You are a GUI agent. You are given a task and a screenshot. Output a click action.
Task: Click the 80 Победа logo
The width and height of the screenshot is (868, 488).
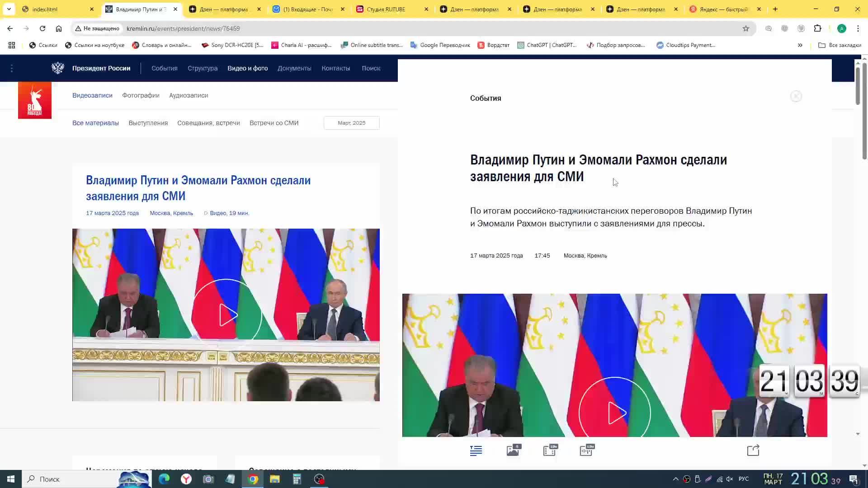[35, 100]
